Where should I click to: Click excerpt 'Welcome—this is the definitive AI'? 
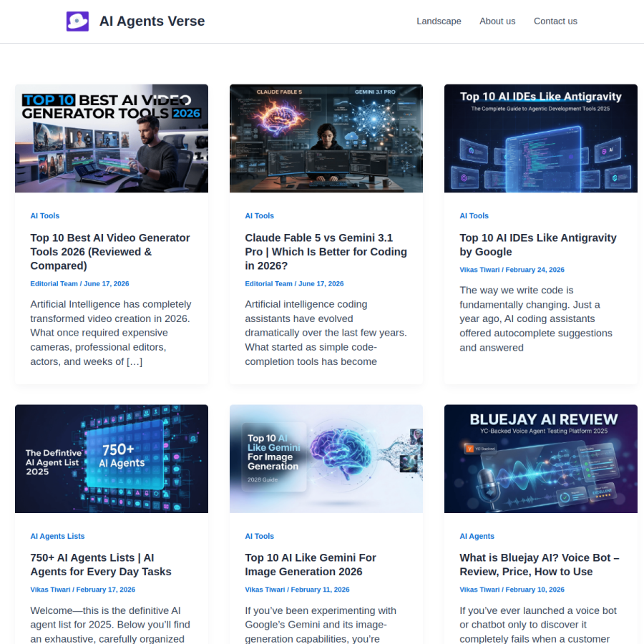(x=110, y=625)
